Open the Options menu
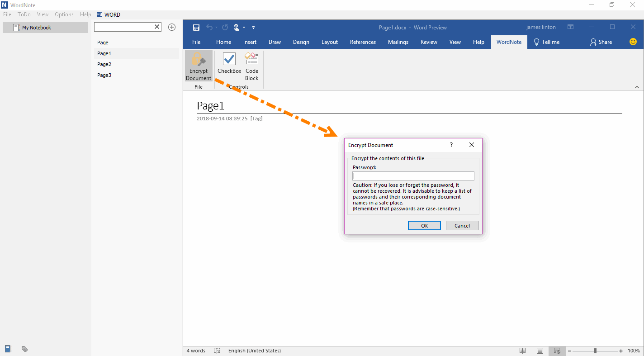 [64, 14]
